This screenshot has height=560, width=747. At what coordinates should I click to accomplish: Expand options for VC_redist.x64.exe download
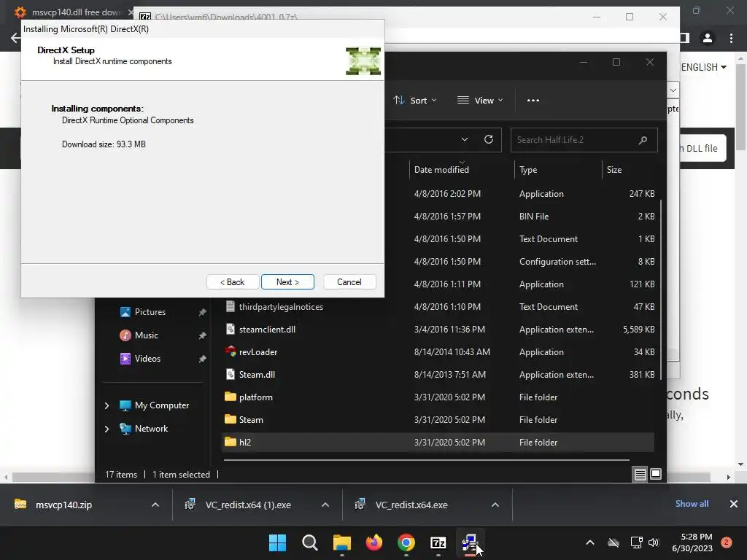(x=495, y=505)
